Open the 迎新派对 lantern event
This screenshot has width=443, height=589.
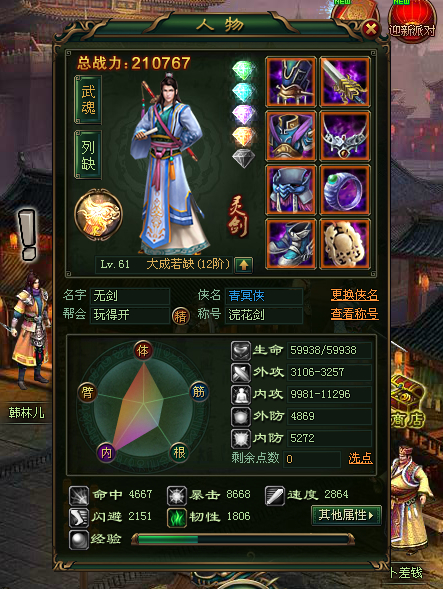[412, 21]
